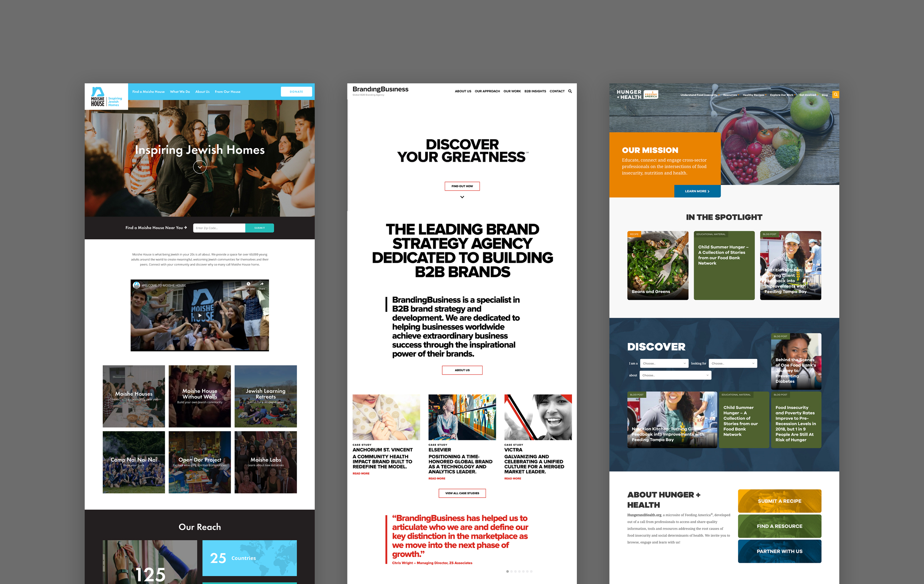This screenshot has width=924, height=584.
Task: Click the scroll down chevron on BrandingBusiness hero
Action: [462, 197]
